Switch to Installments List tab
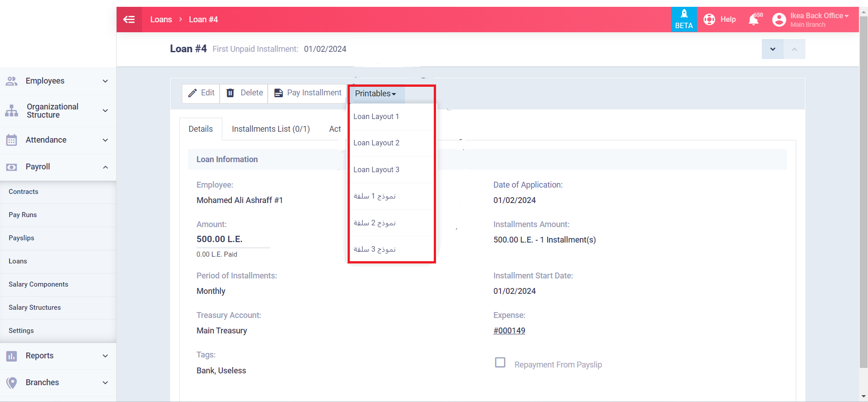Image resolution: width=868 pixels, height=402 pixels. tap(270, 129)
